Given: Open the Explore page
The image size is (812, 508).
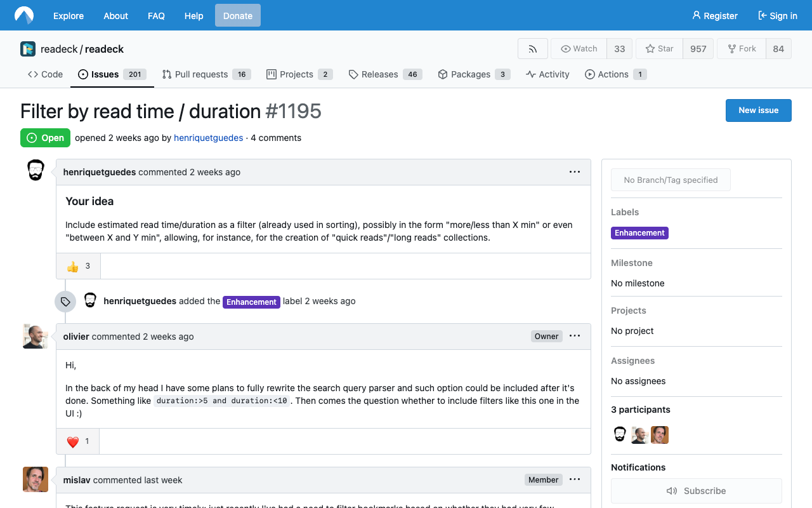Looking at the screenshot, I should tap(69, 16).
